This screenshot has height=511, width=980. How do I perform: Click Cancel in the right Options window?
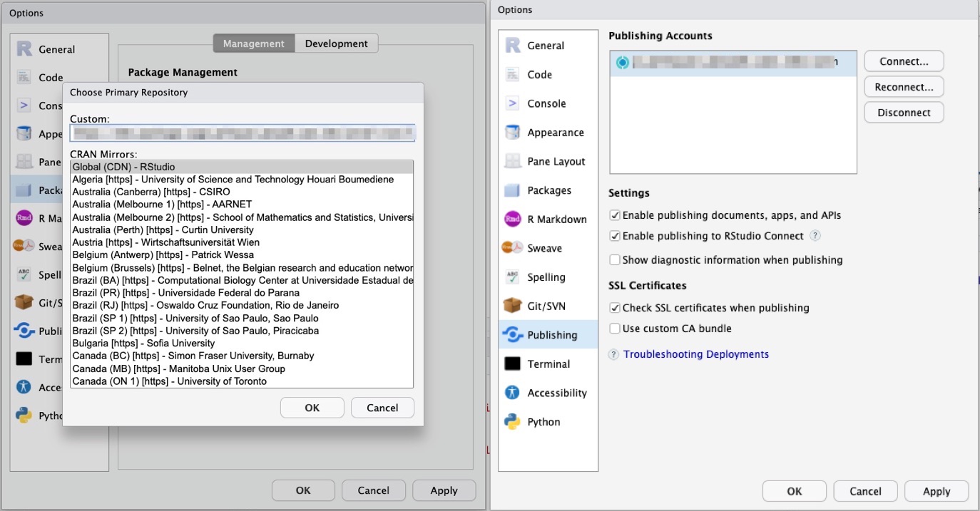866,491
